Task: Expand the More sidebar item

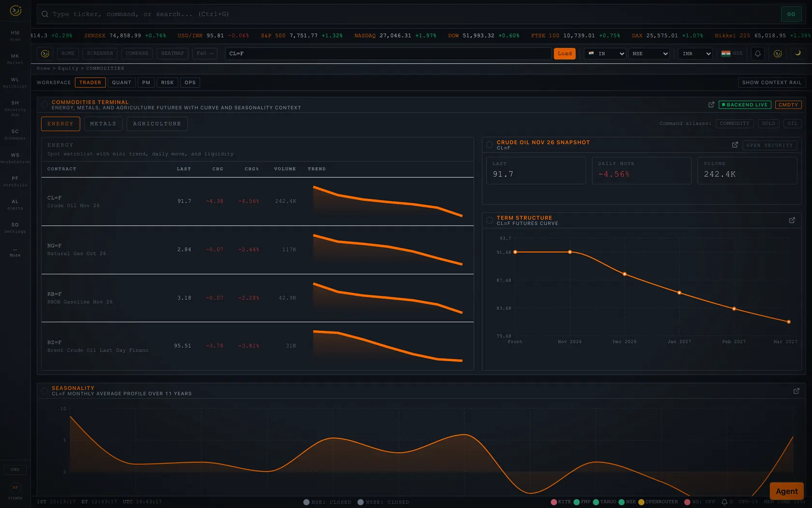Action: coord(15,252)
